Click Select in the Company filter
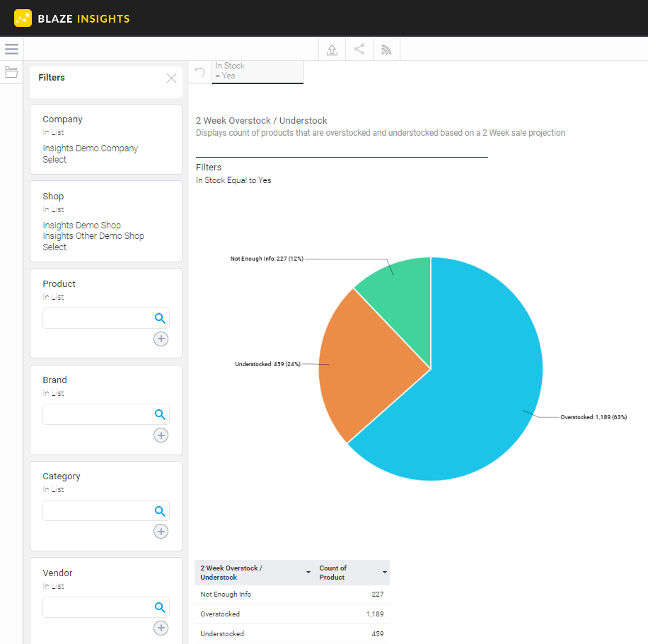Viewport: 648px width, 644px height. 54,159
